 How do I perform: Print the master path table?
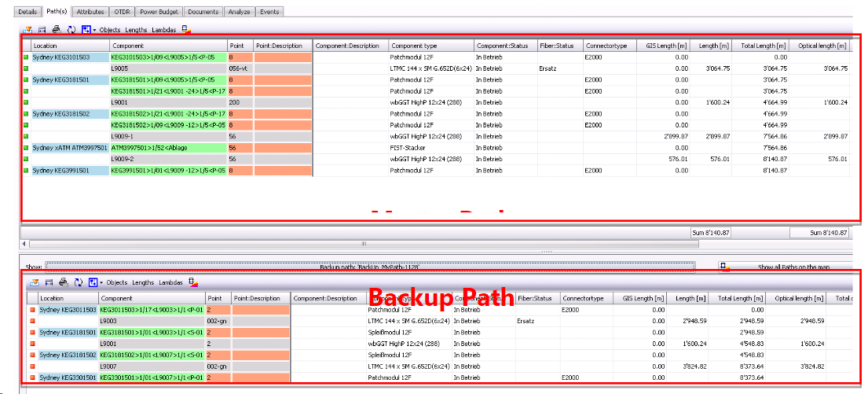click(57, 30)
